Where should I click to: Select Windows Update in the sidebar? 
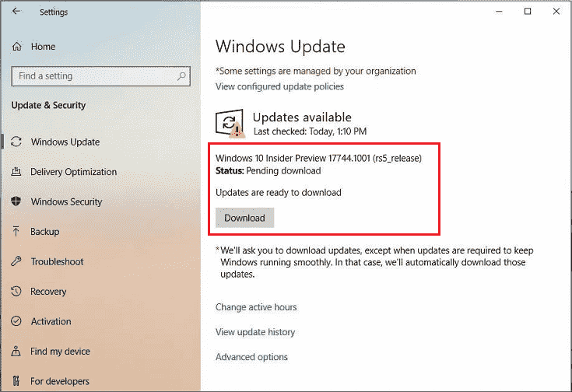click(65, 142)
